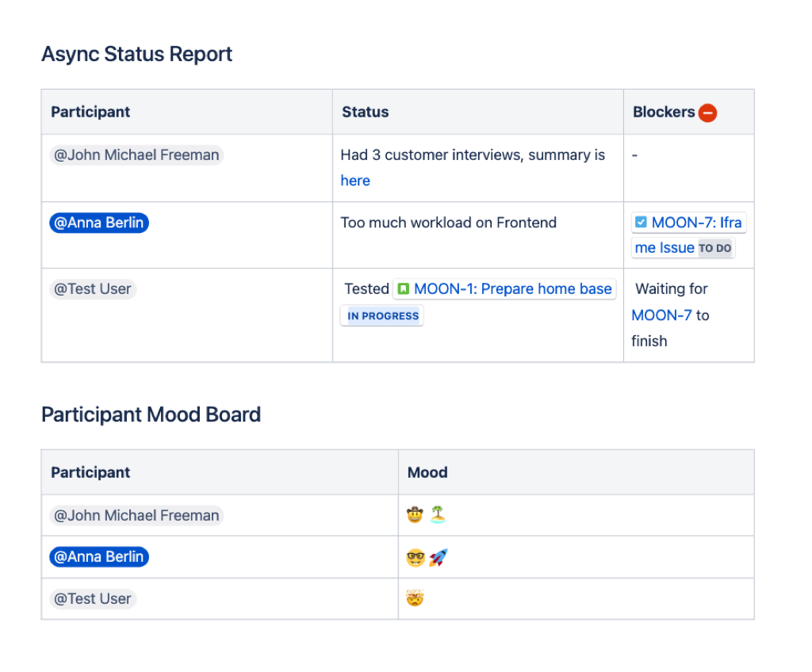Image resolution: width=812 pixels, height=672 pixels.
Task: Click the rocket emoji
Action: (x=438, y=558)
